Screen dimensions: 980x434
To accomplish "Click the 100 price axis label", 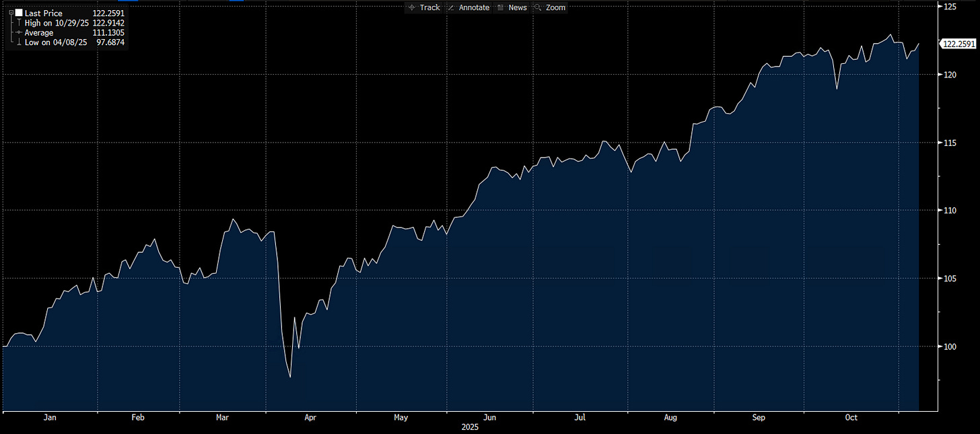I will click(950, 347).
